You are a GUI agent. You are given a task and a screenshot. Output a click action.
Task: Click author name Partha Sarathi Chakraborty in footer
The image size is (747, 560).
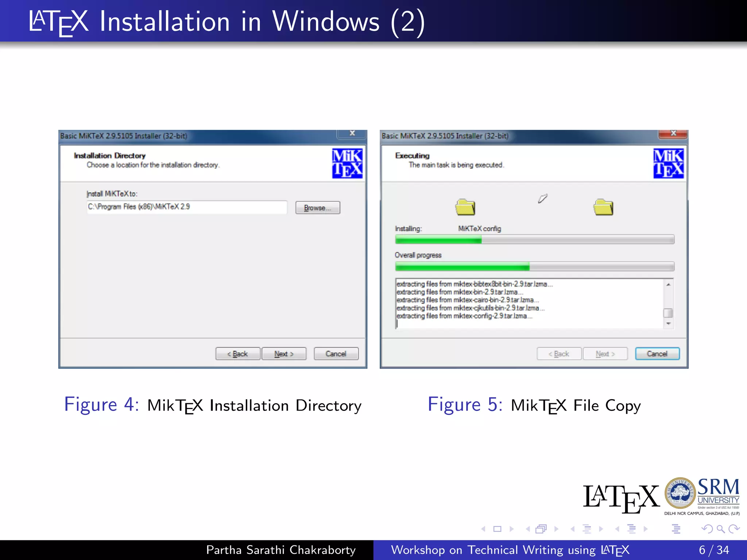click(x=281, y=550)
